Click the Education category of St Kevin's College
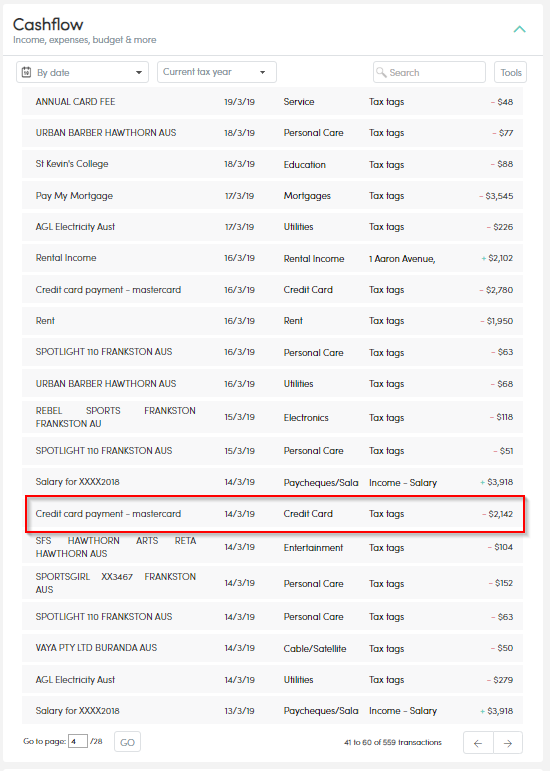The height and width of the screenshot is (771, 550). [304, 165]
